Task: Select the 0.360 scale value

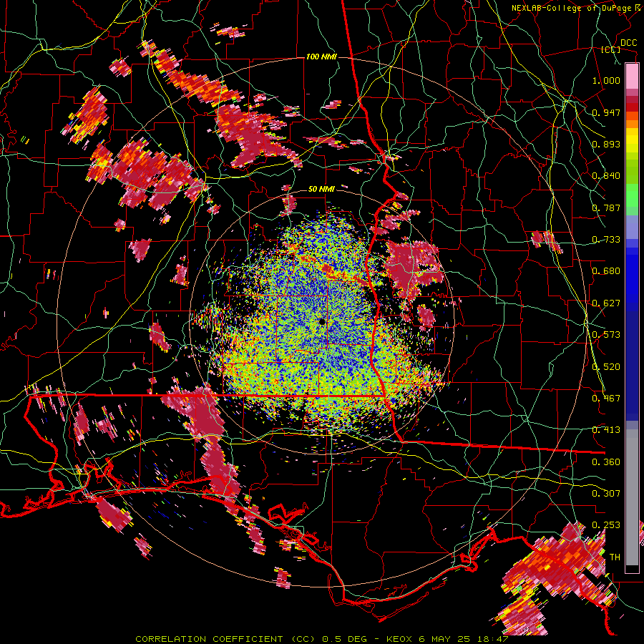Action: [x=606, y=462]
